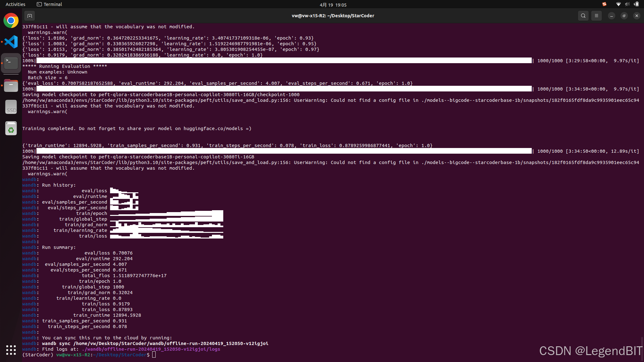Click the input method tray icon

(604, 4)
